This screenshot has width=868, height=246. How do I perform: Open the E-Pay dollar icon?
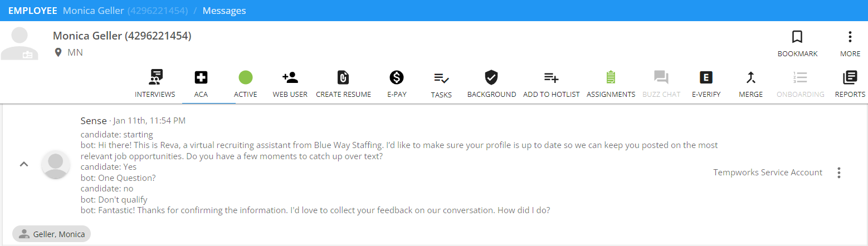[397, 78]
